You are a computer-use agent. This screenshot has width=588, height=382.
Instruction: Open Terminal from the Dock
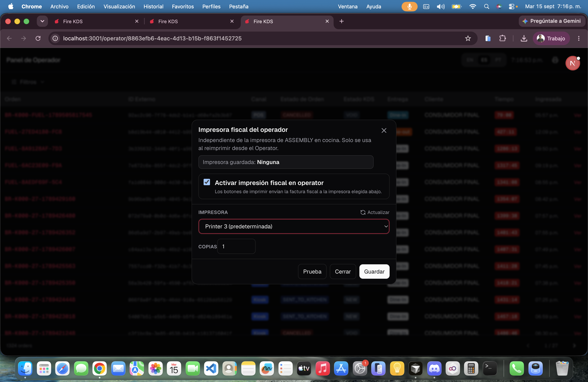pos(490,368)
